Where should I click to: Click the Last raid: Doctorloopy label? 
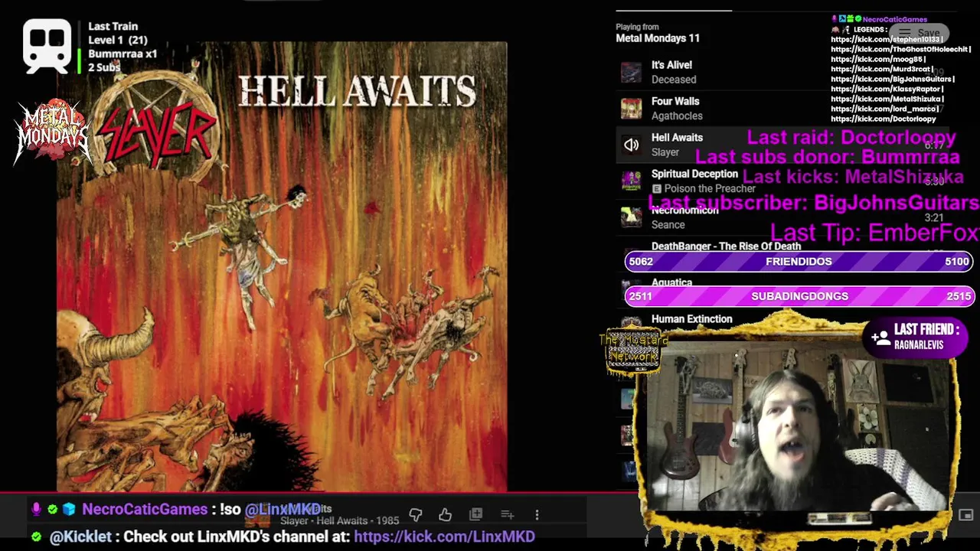click(851, 139)
